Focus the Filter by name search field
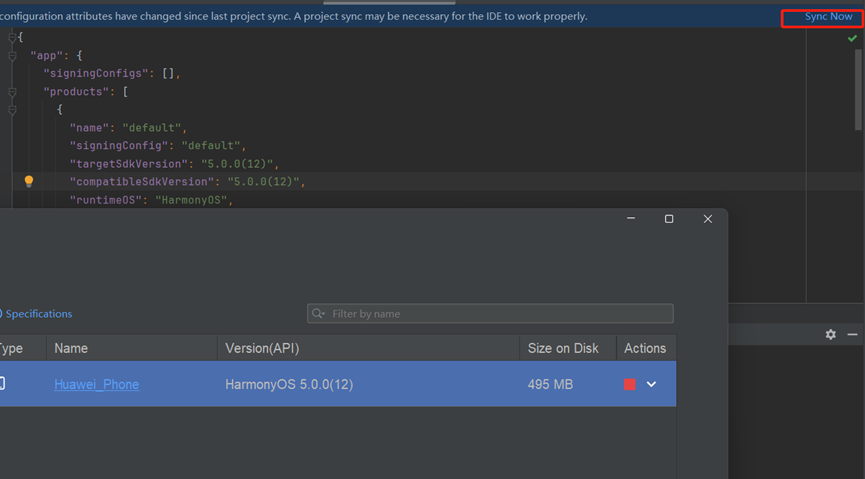This screenshot has width=865, height=479. coord(490,313)
